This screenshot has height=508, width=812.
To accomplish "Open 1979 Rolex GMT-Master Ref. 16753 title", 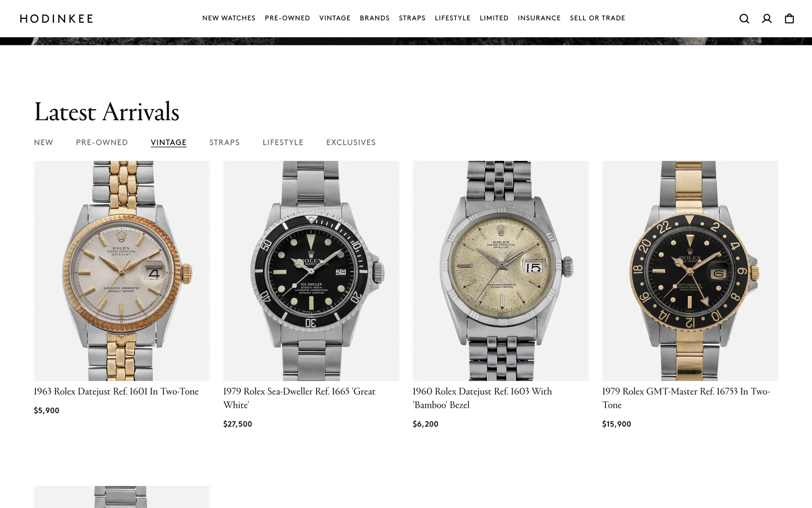I will (686, 398).
